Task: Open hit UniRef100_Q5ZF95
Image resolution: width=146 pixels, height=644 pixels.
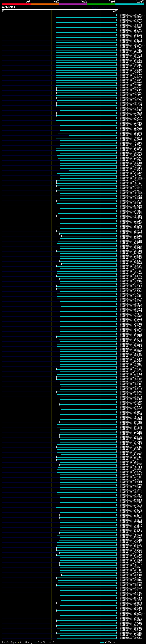Action: [131, 93]
